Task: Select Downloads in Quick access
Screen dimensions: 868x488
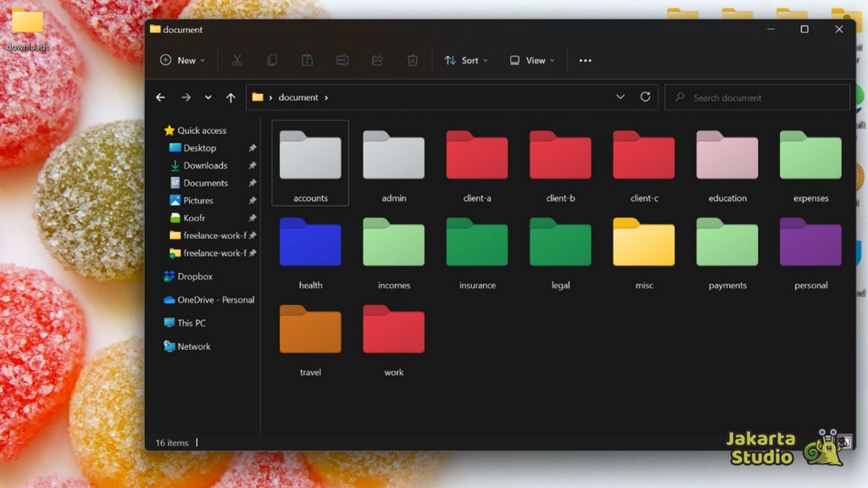Action: tap(205, 165)
